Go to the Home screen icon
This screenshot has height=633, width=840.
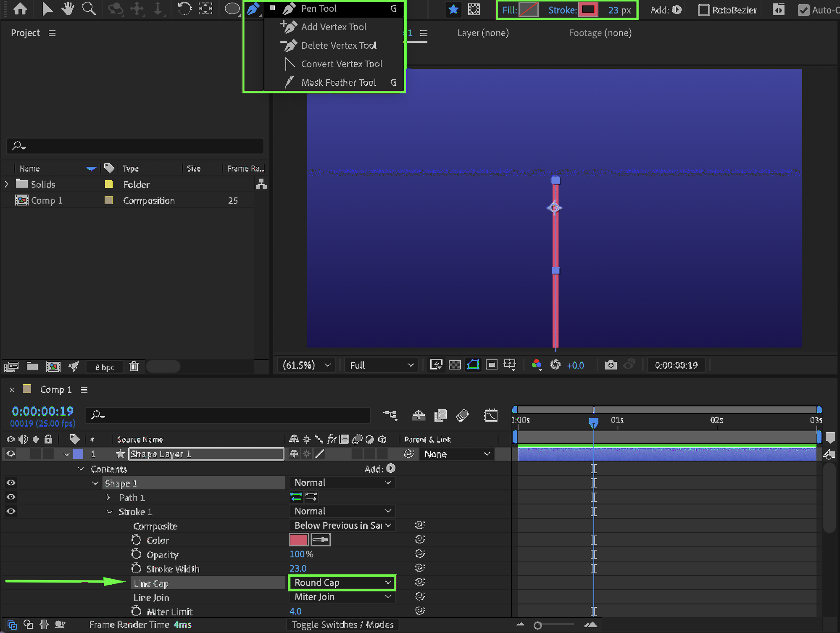tap(20, 9)
